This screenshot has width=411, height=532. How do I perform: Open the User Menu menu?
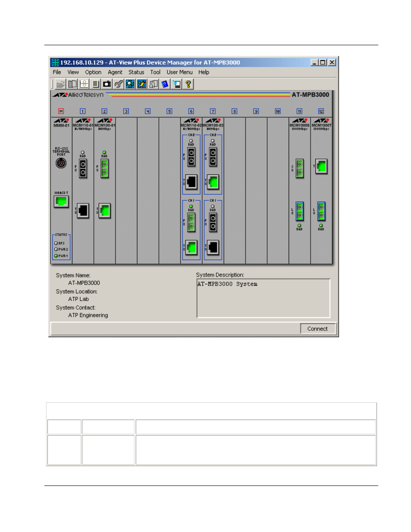[180, 72]
